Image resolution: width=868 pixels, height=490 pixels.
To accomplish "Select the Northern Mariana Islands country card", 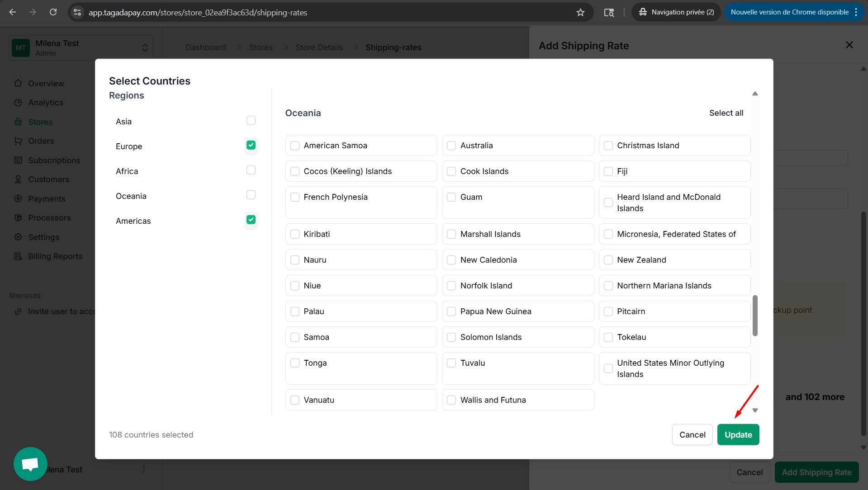I will click(x=674, y=286).
